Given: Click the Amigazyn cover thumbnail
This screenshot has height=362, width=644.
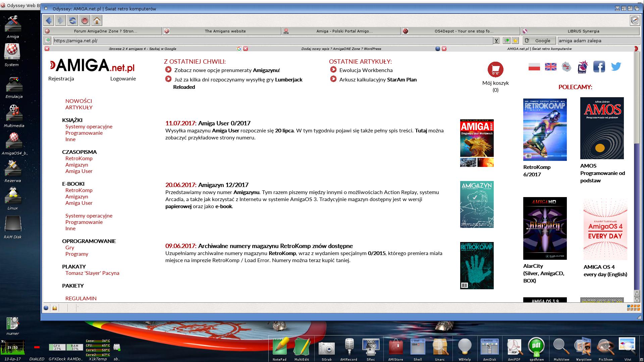Looking at the screenshot, I should coord(477,204).
